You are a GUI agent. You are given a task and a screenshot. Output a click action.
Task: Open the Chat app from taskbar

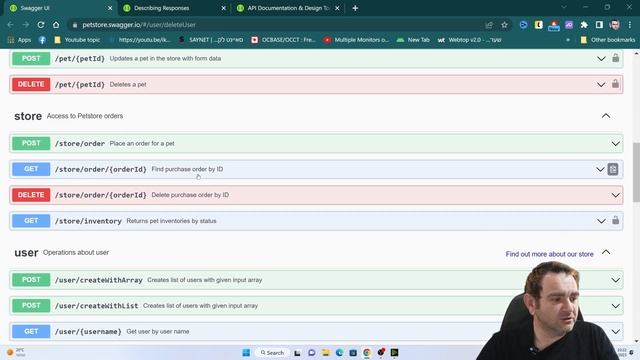pyautogui.click(x=311, y=352)
